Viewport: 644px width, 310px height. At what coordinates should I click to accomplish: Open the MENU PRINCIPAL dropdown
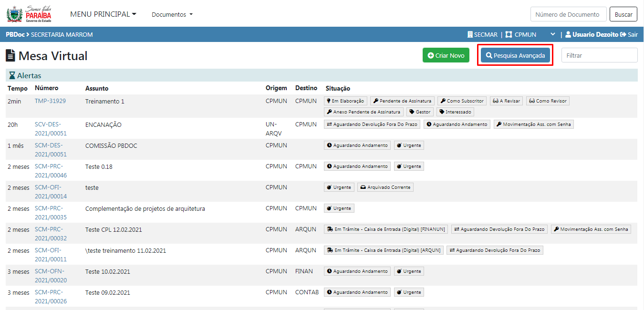coord(103,14)
